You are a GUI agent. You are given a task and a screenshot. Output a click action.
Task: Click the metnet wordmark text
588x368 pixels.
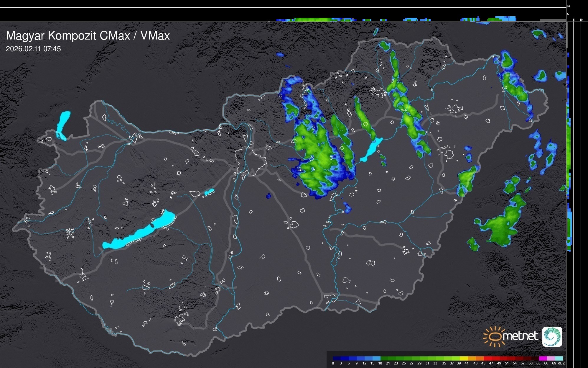click(x=521, y=336)
